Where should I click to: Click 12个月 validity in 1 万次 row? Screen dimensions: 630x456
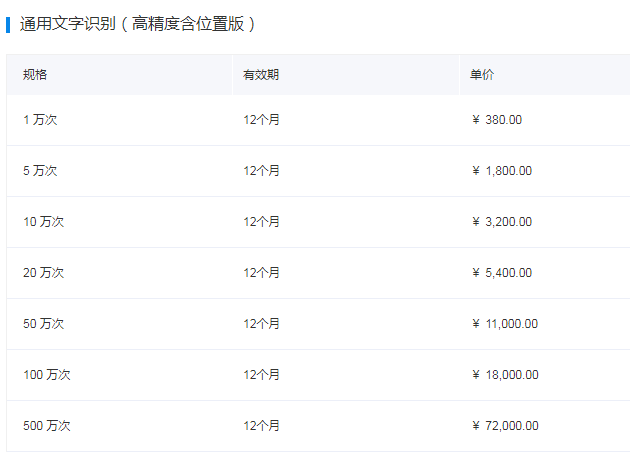click(261, 120)
